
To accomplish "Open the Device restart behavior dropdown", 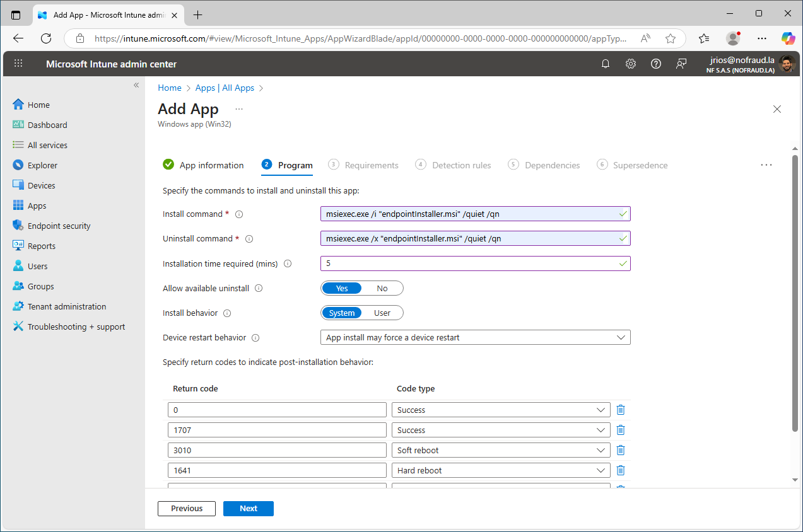I will click(x=476, y=337).
